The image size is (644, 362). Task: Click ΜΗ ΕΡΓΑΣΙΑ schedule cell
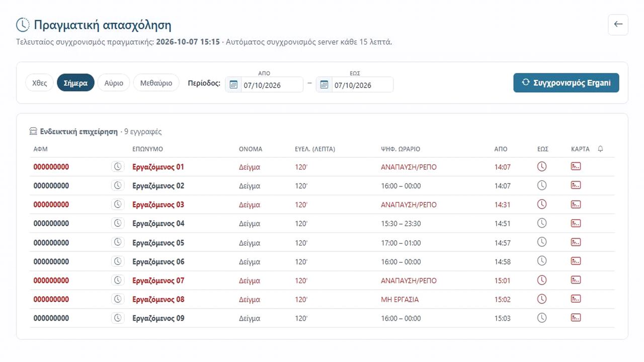pos(400,300)
